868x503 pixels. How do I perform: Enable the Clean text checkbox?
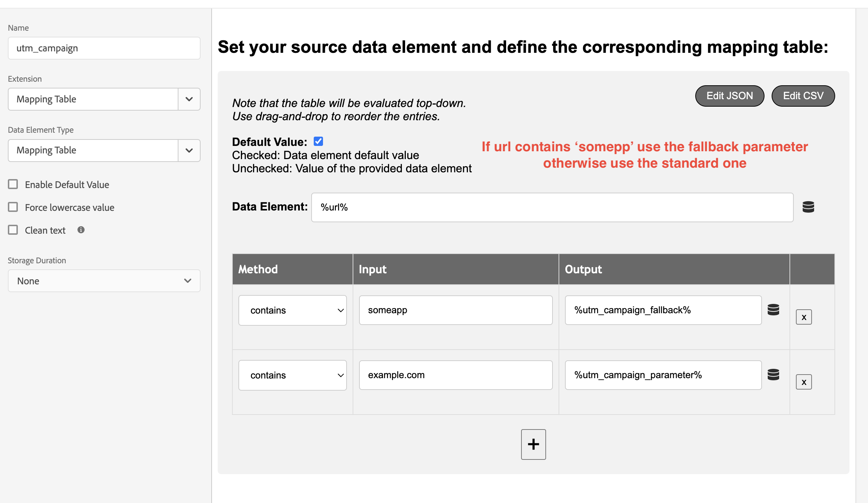click(x=13, y=229)
